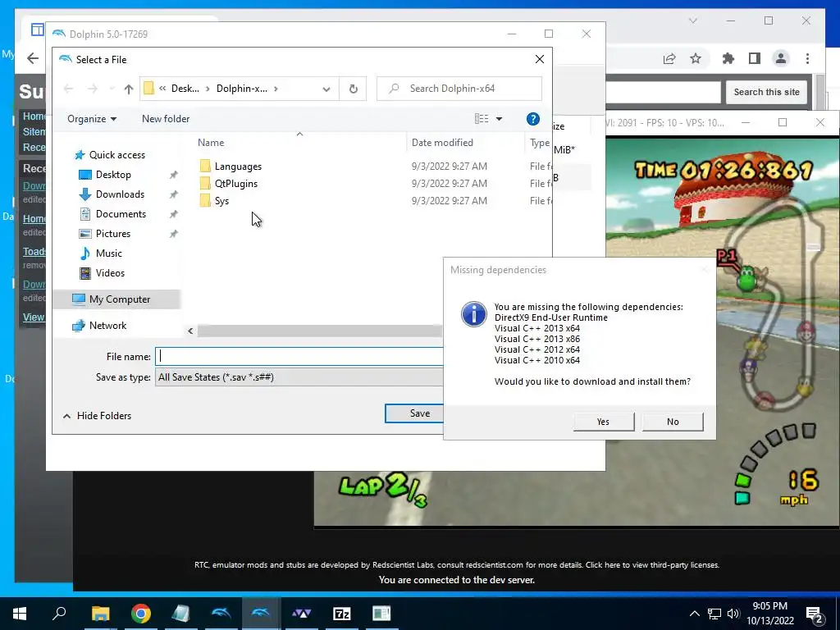The width and height of the screenshot is (840, 630).
Task: Open taskbar search magnifier
Action: tap(59, 614)
